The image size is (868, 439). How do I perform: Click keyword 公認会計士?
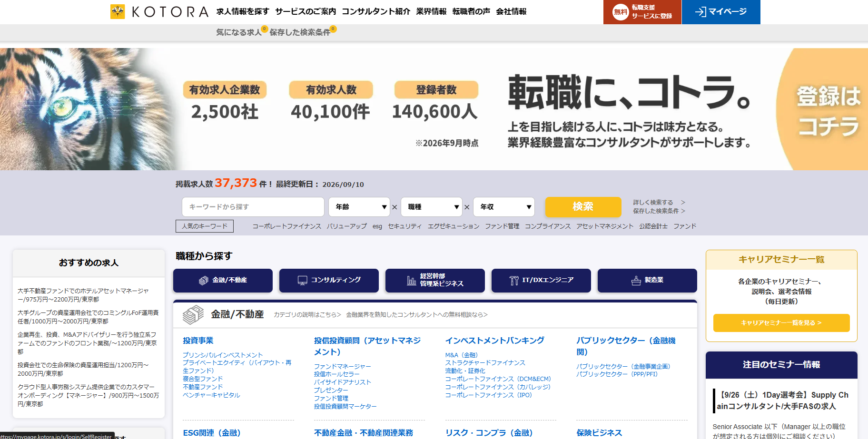(x=653, y=226)
